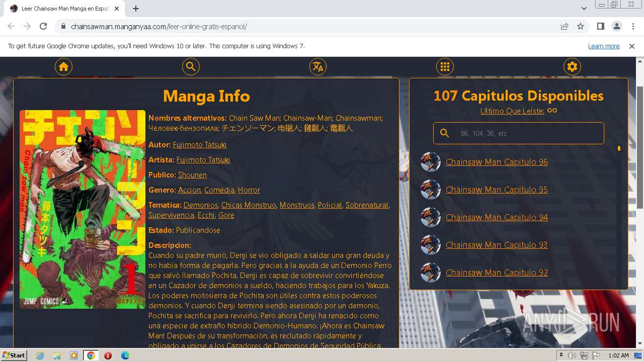Open the Comedia genre link
644x362 pixels.
[x=219, y=190]
